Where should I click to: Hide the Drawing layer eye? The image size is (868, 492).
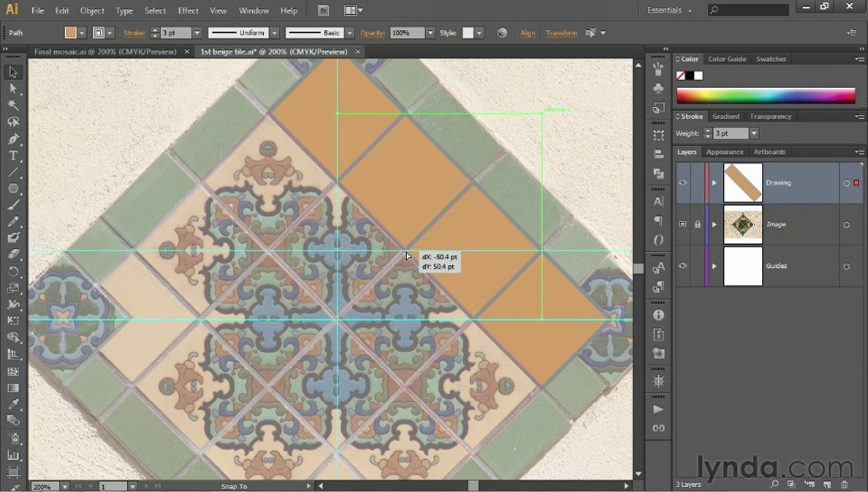(683, 182)
